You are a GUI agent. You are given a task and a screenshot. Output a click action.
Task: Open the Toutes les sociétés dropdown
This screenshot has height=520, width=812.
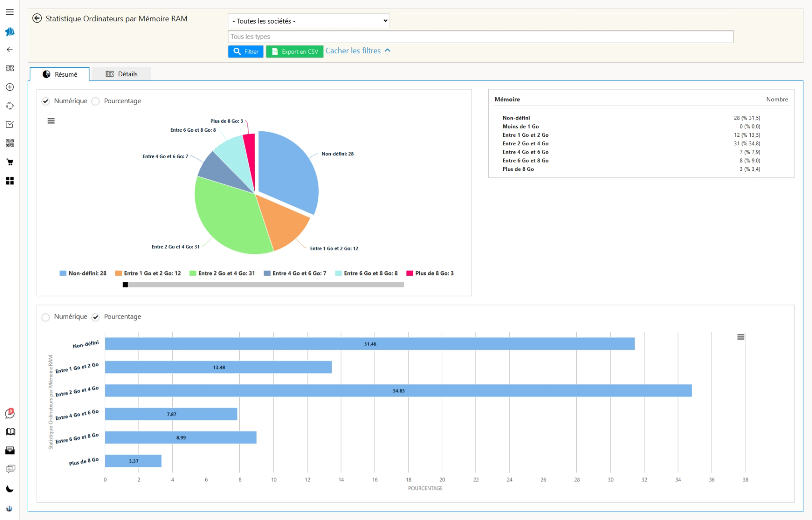(x=308, y=21)
